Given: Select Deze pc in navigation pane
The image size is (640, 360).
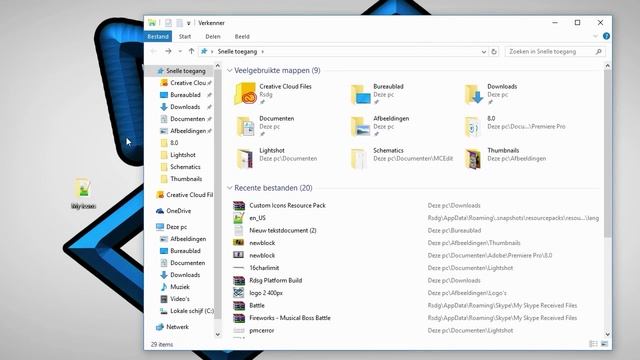Looking at the screenshot, I should (x=177, y=227).
